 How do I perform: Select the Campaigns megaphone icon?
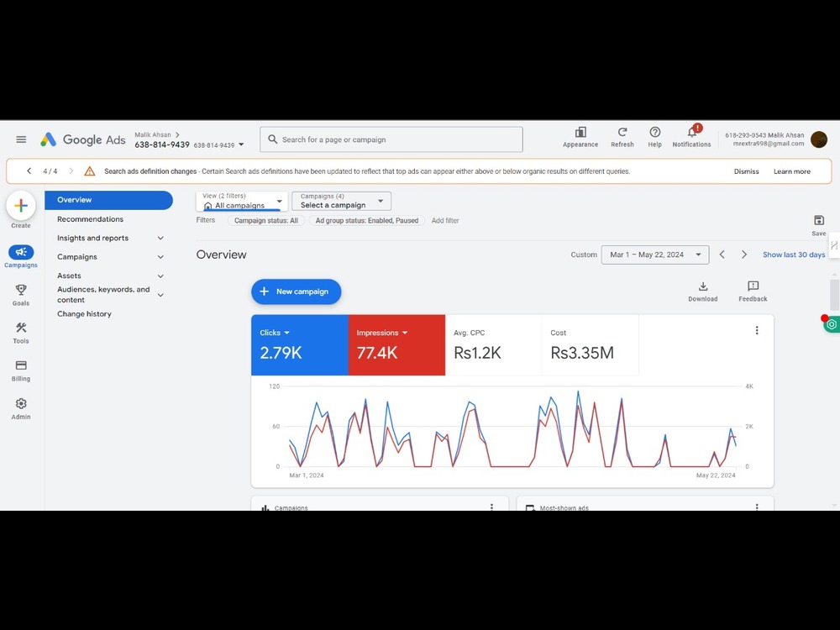coord(21,252)
